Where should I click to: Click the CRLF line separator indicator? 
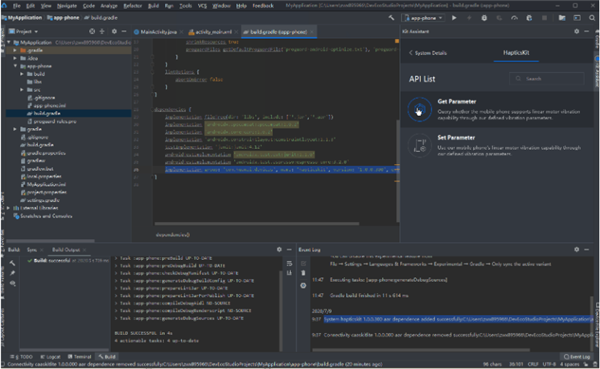pyautogui.click(x=533, y=364)
